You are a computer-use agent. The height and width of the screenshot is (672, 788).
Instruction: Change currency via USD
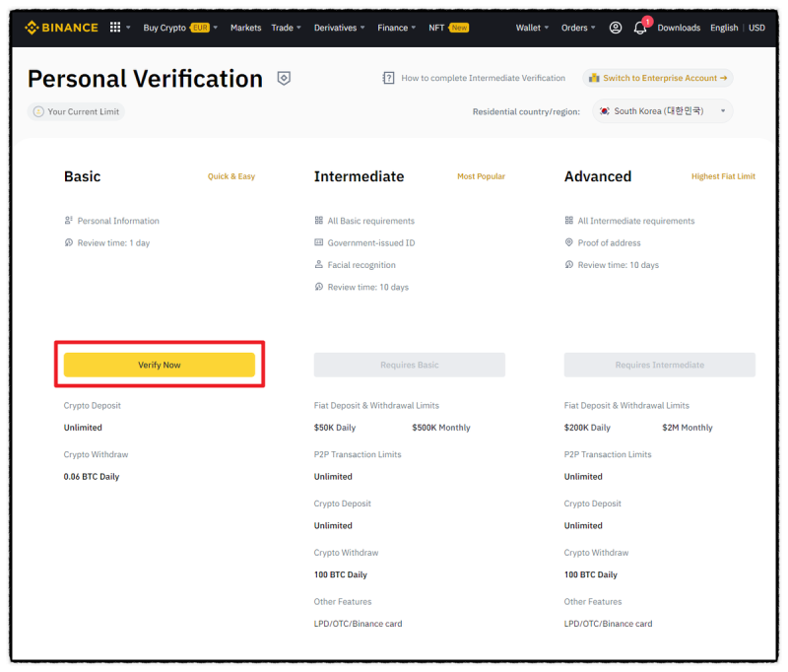756,28
